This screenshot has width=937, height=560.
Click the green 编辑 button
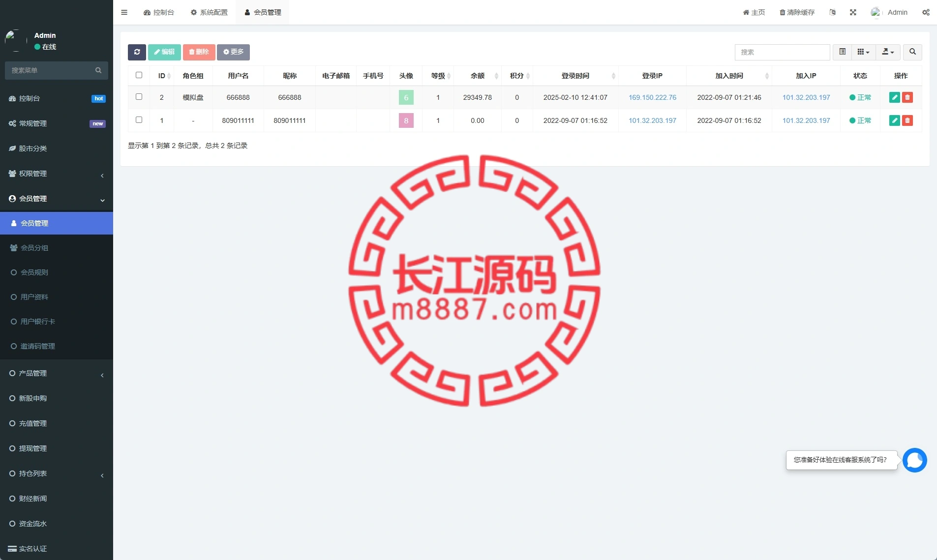(164, 52)
